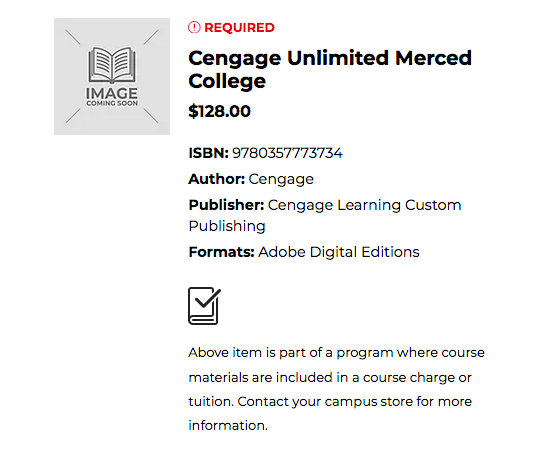The width and height of the screenshot is (539, 476).
Task: Click the REQUIRED label text
Action: click(239, 27)
